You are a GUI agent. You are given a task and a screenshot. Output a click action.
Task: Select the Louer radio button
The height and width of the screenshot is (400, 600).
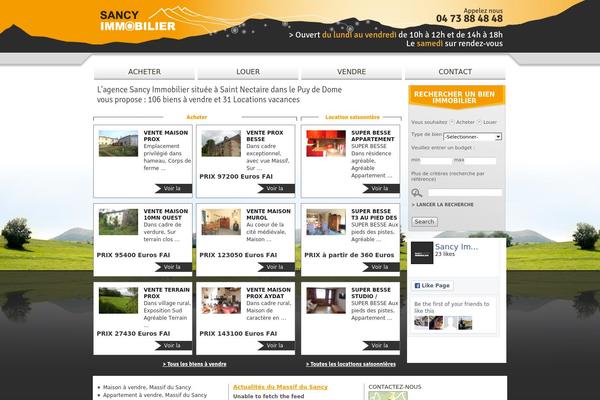(479, 122)
